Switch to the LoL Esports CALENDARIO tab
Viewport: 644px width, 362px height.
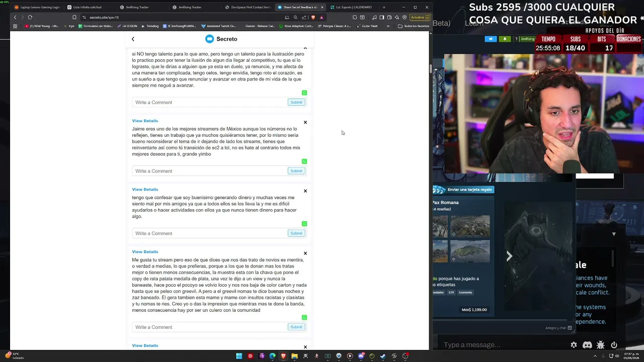pos(352,7)
